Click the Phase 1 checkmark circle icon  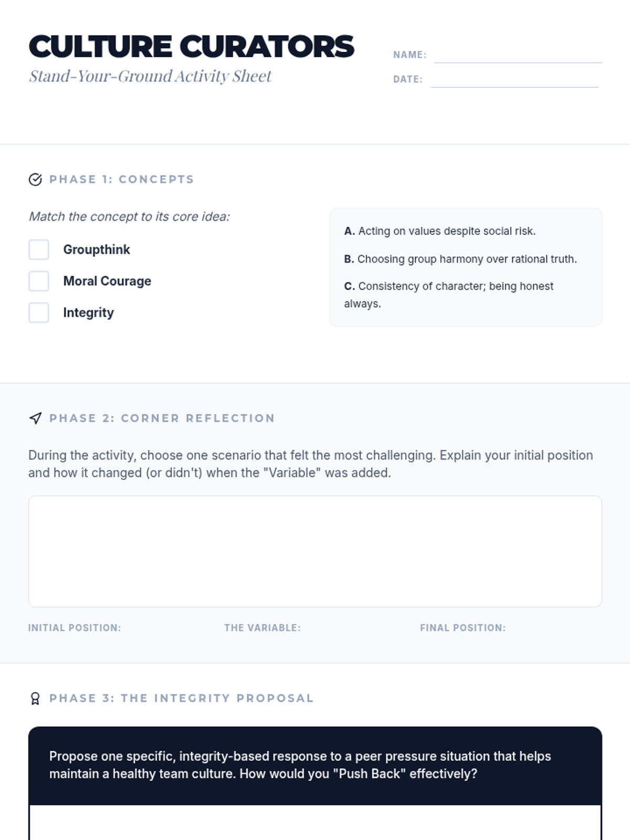click(35, 180)
